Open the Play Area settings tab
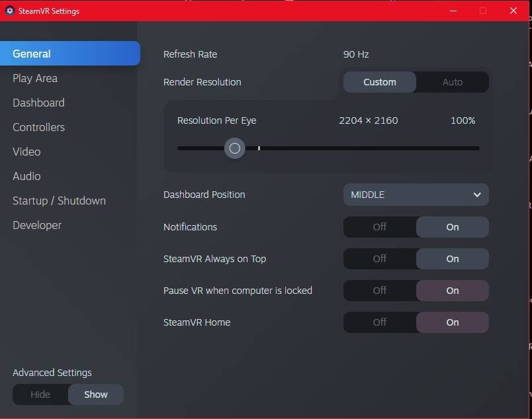Image resolution: width=532 pixels, height=419 pixels. click(x=35, y=78)
